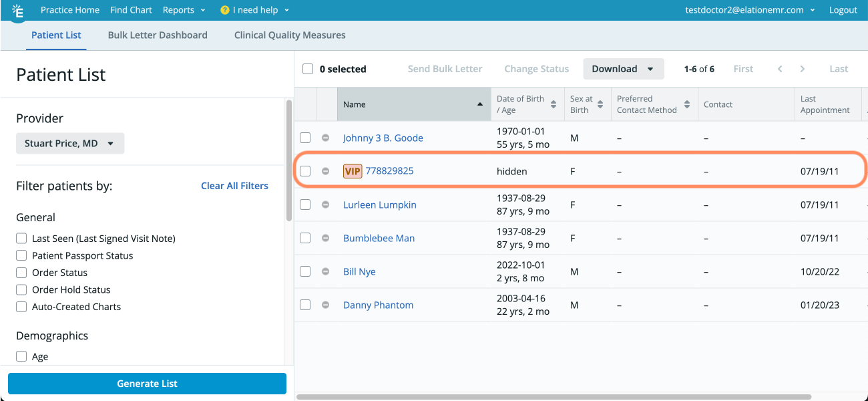Image resolution: width=868 pixels, height=401 pixels.
Task: Sort by Date of Birth arrows icon
Action: coord(553,104)
